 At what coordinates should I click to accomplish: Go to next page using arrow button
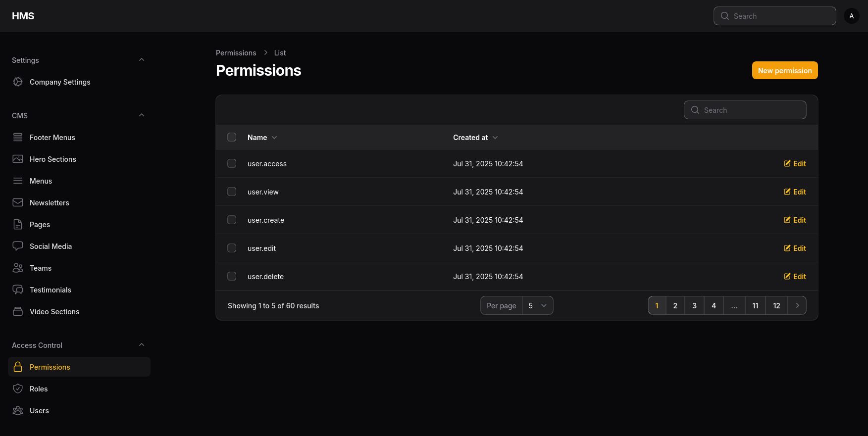click(x=797, y=305)
